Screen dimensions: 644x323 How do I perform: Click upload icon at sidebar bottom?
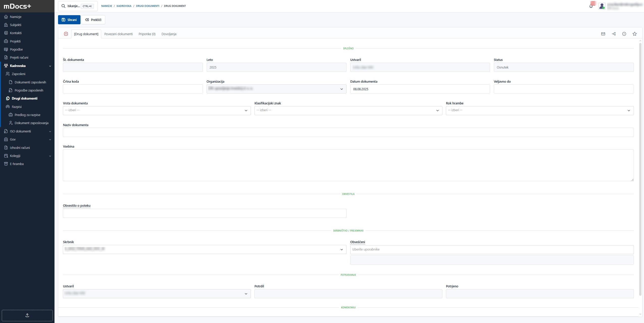27,315
